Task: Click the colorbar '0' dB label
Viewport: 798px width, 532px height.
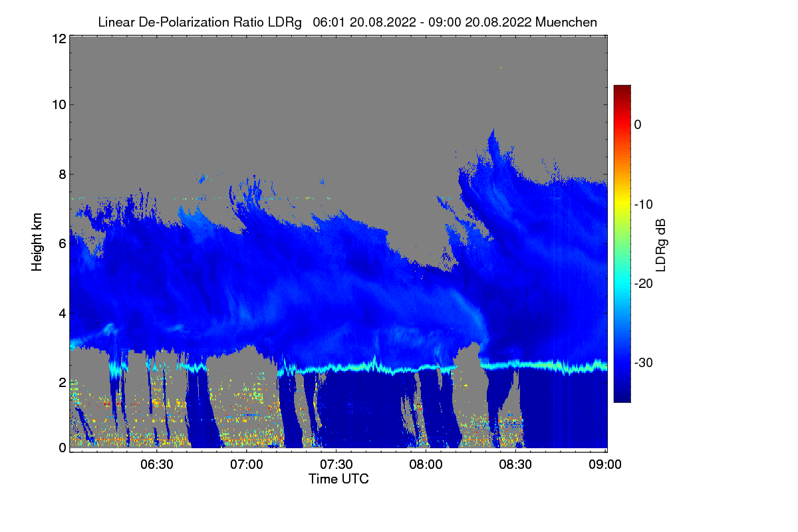Action: point(638,124)
